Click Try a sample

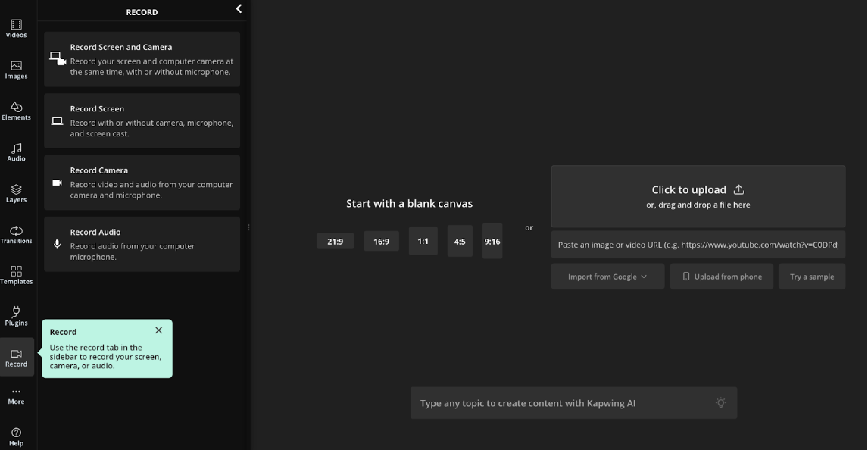click(811, 276)
